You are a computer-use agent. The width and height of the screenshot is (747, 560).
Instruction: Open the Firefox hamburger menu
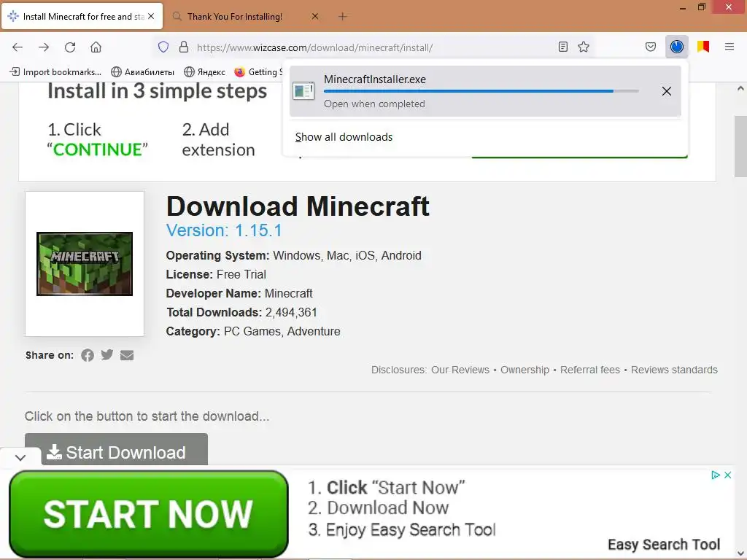click(729, 47)
